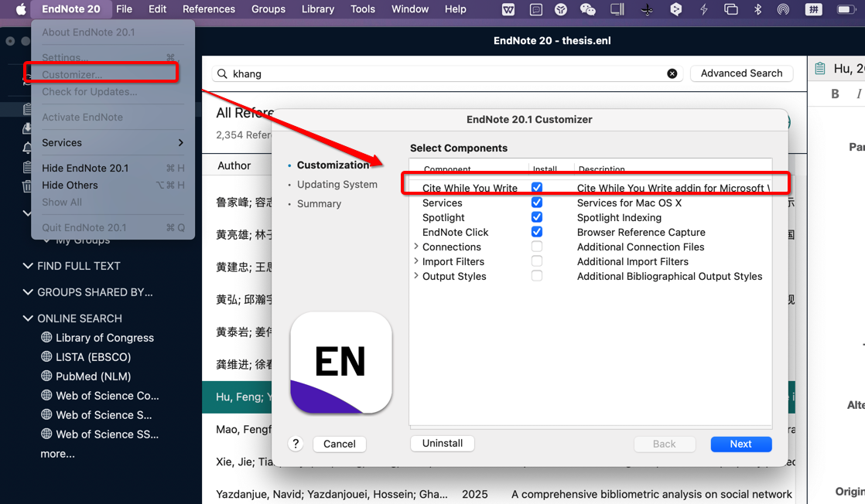Viewport: 865px width, 504px height.
Task: Open the Services submenu
Action: (x=112, y=143)
